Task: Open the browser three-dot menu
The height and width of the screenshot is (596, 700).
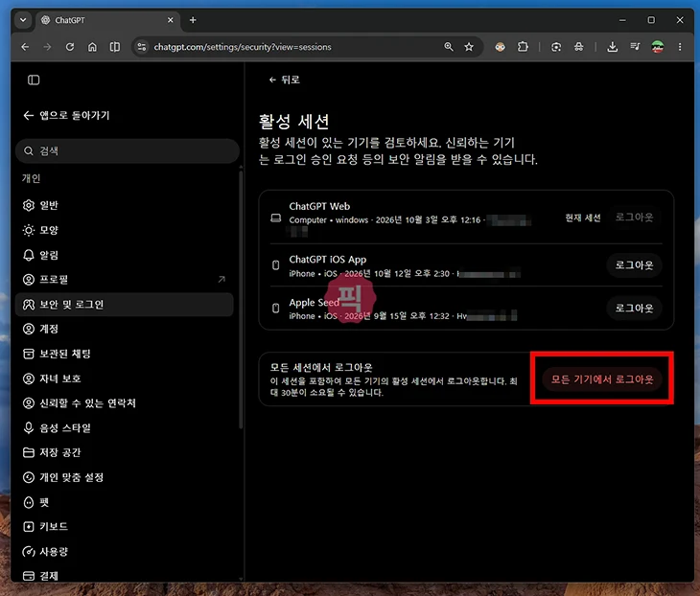Action: click(680, 47)
